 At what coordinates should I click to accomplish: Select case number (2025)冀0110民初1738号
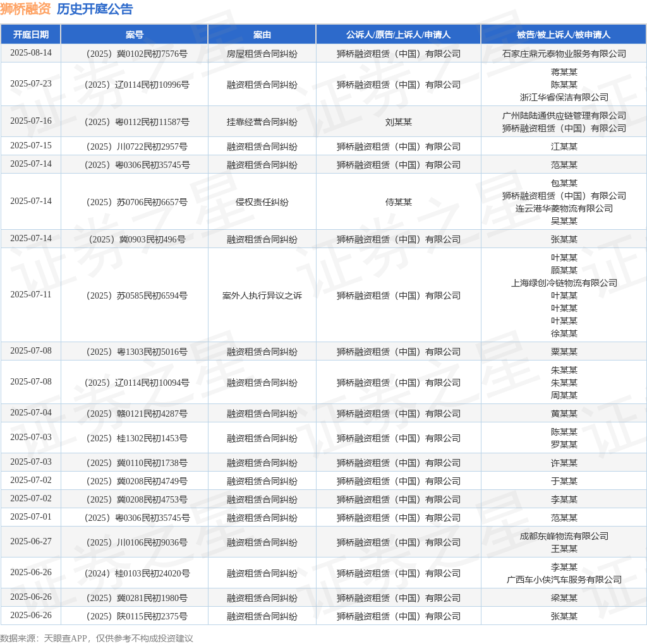(x=135, y=463)
